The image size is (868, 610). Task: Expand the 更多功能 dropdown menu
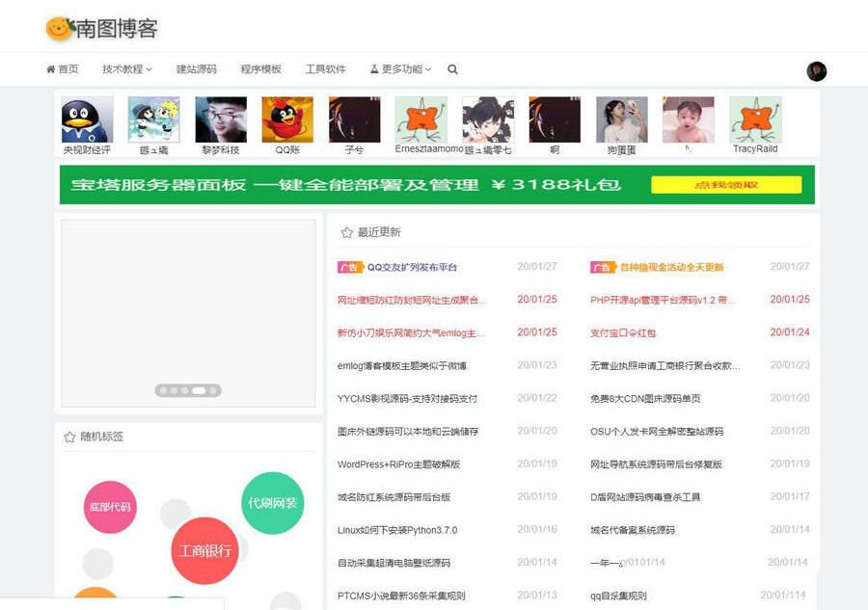point(401,69)
